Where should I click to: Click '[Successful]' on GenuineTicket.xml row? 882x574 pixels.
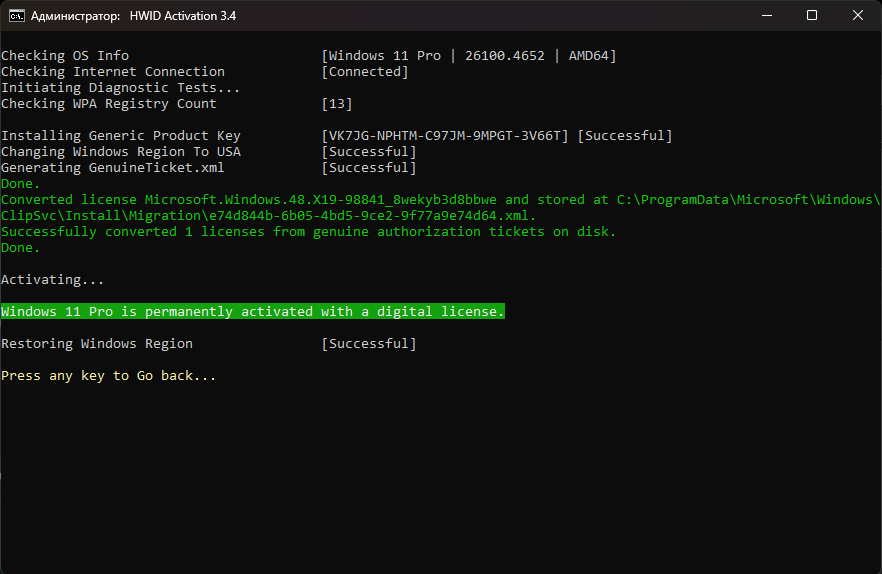368,168
